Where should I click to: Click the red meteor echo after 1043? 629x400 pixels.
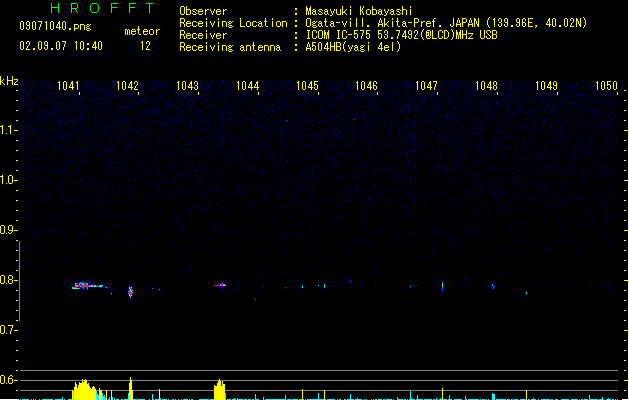coord(220,285)
